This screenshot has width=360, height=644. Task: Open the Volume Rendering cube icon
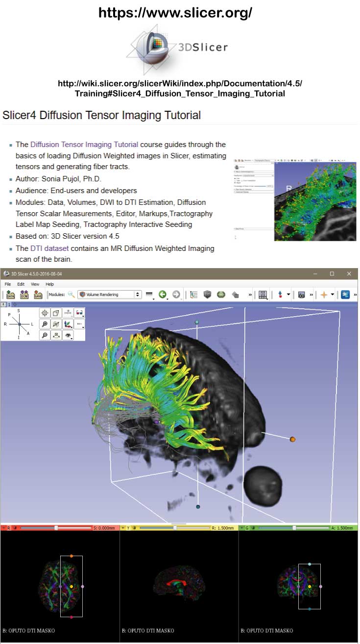click(207, 295)
